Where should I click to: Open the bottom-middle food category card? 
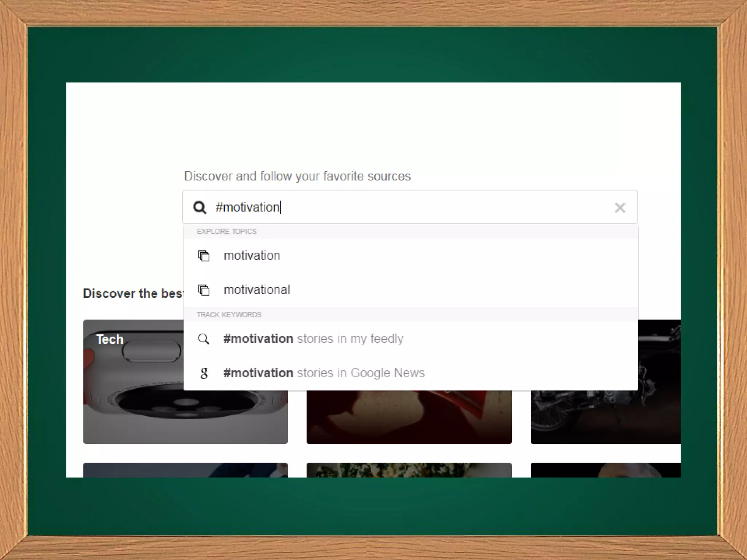pyautogui.click(x=409, y=470)
